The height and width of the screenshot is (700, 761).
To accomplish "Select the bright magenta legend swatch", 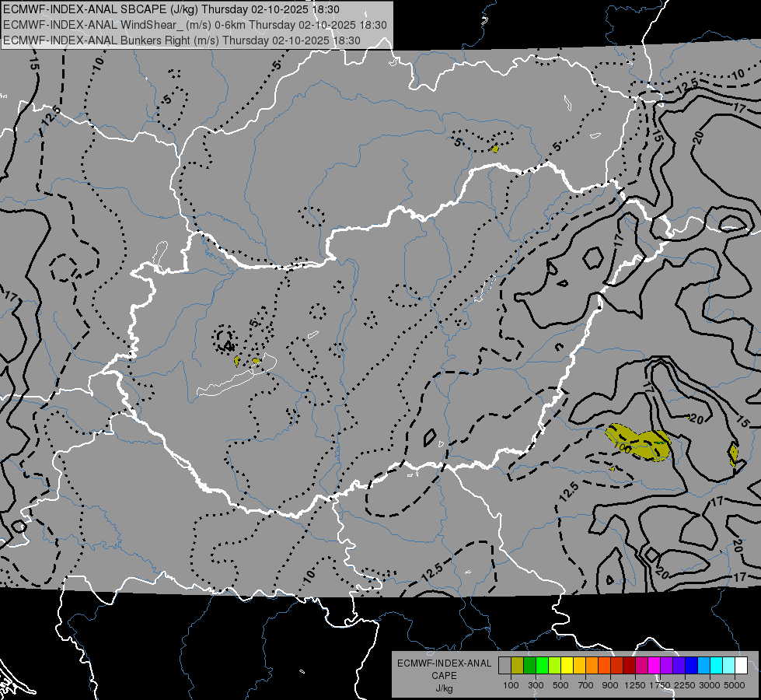I will tap(655, 666).
